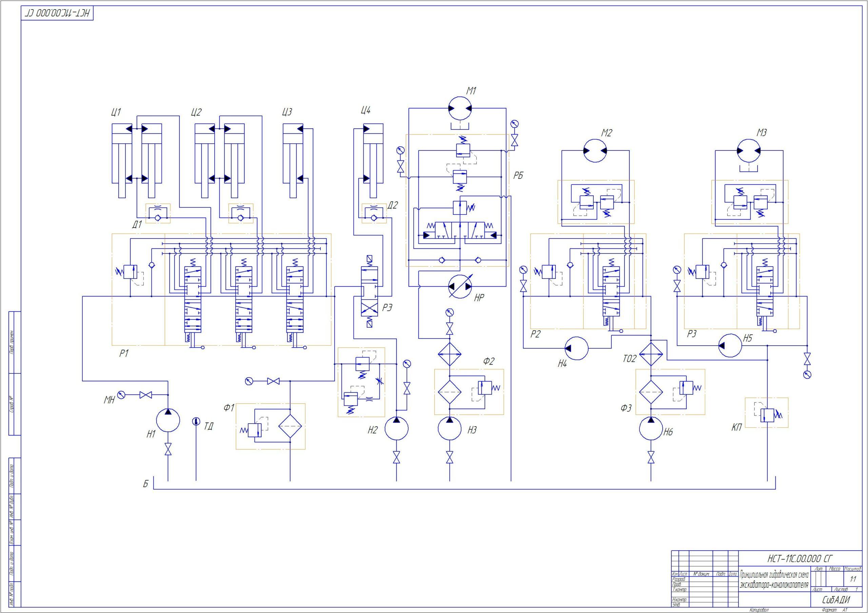The height and width of the screenshot is (613, 868).
Task: Click the pump symbol labeled Н1
Action: (168, 420)
